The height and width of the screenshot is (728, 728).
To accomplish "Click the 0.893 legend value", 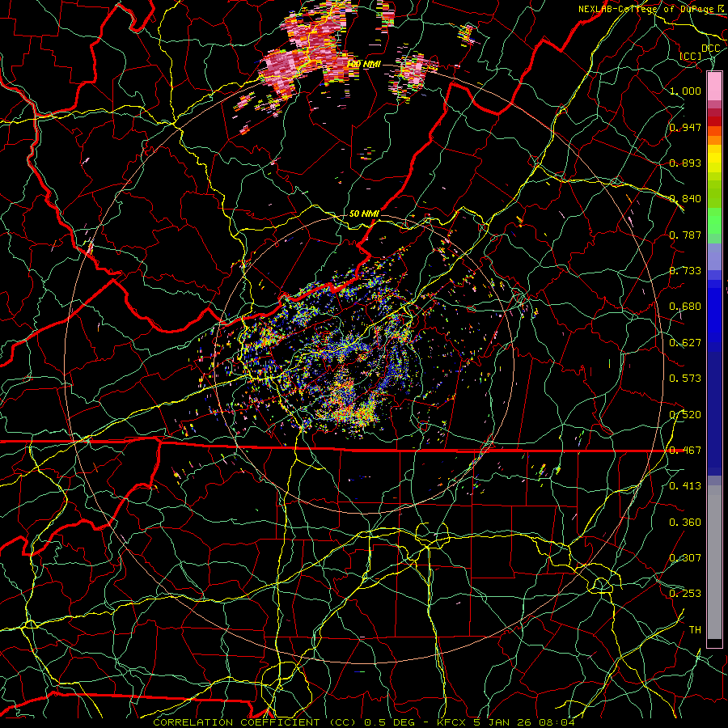I will (x=685, y=163).
